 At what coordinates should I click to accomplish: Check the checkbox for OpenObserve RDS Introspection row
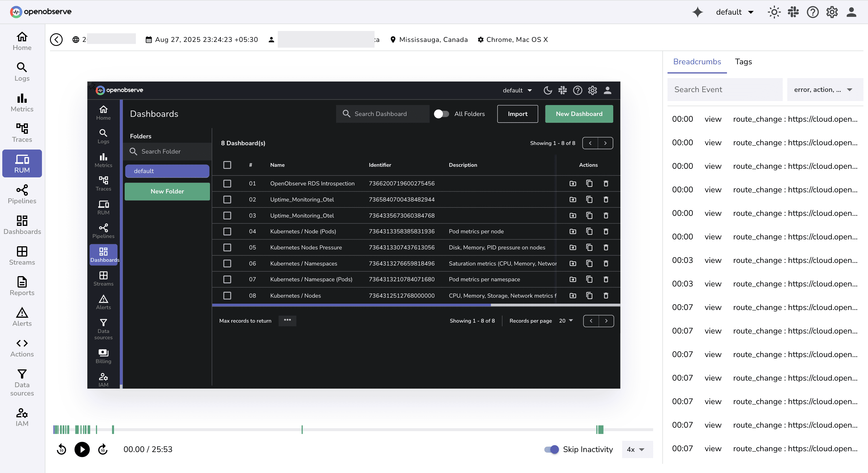pyautogui.click(x=227, y=183)
